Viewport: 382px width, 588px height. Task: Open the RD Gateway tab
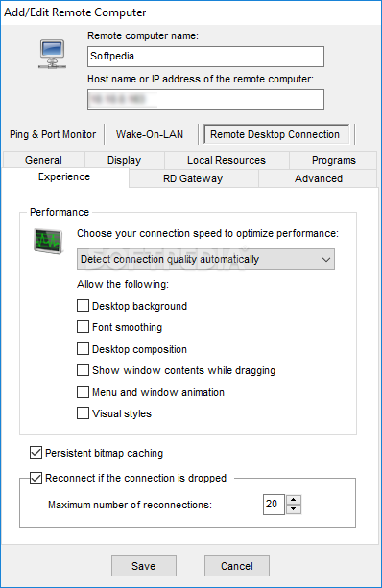193,178
